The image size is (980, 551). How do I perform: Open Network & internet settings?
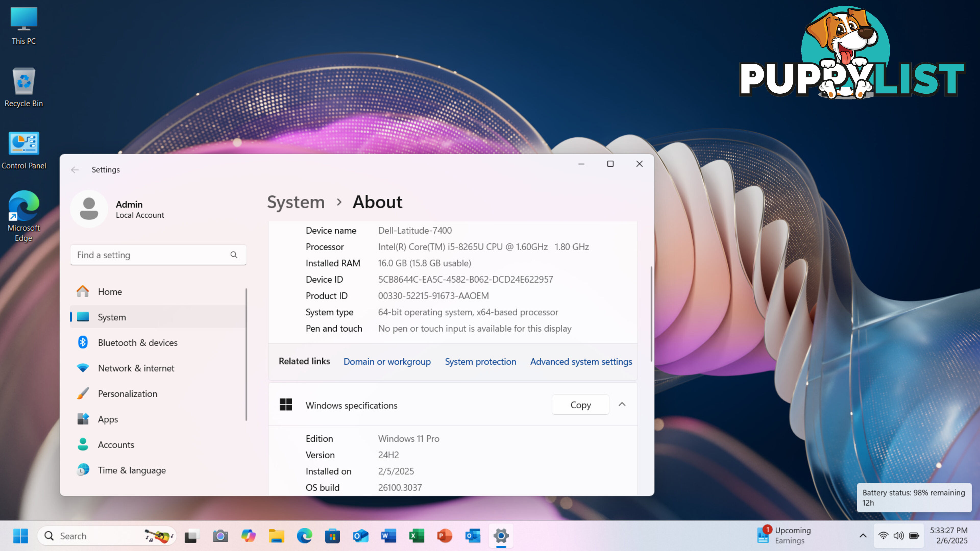158,368
